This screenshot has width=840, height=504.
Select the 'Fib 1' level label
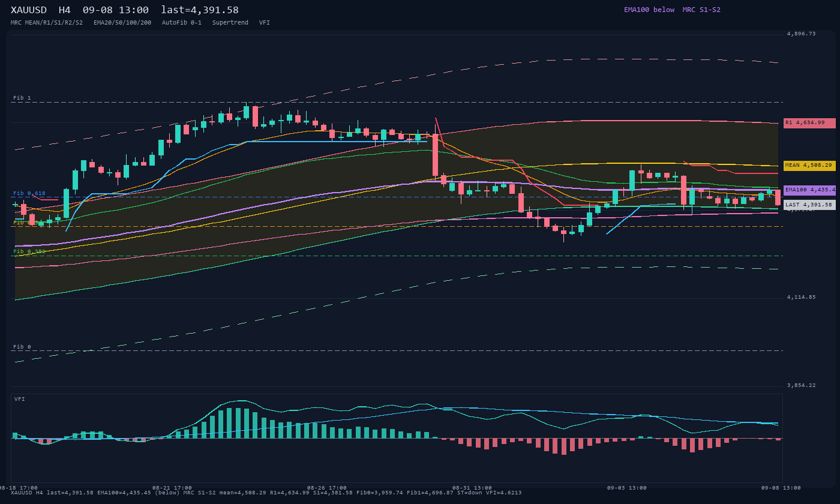(x=22, y=98)
